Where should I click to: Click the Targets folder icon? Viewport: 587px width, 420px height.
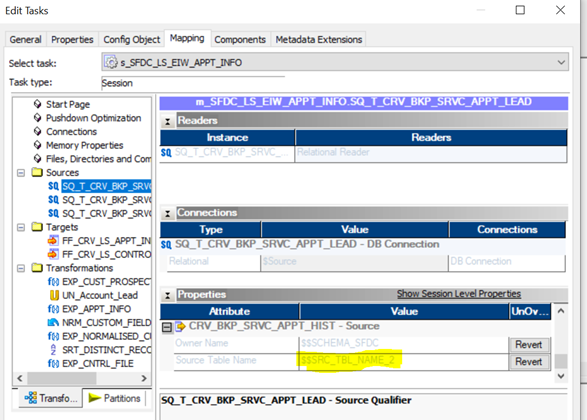point(37,227)
